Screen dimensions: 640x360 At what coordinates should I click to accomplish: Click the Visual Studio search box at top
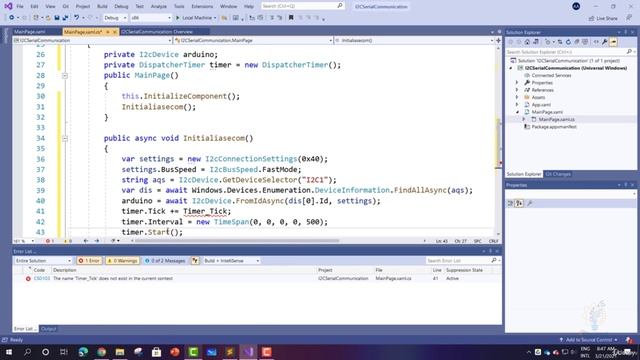click(302, 6)
